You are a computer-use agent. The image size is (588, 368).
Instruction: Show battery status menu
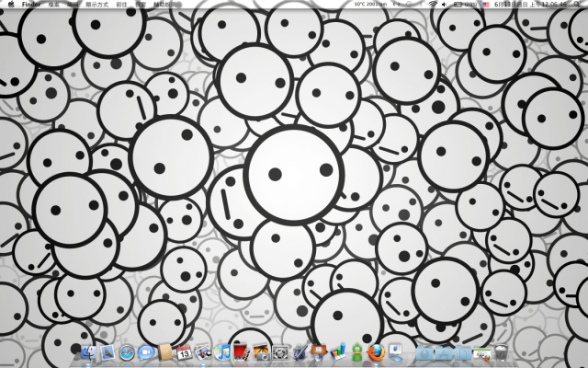click(x=465, y=4)
